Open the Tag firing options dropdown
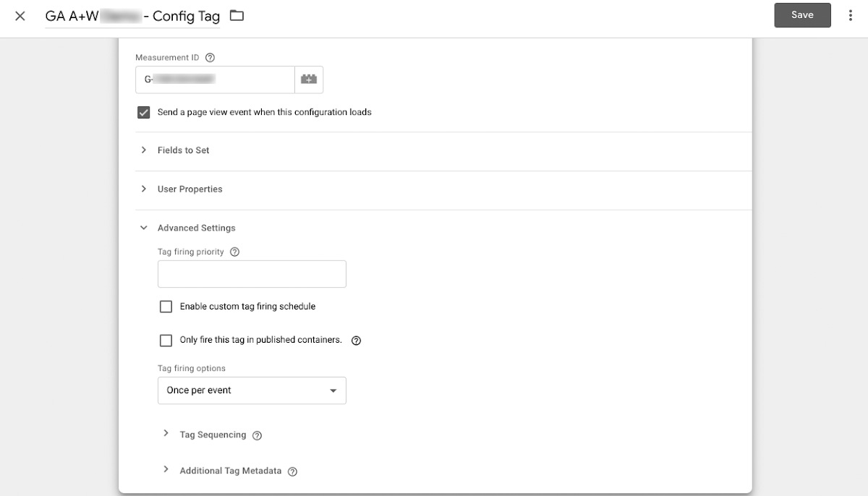Image resolution: width=868 pixels, height=496 pixels. [x=252, y=390]
